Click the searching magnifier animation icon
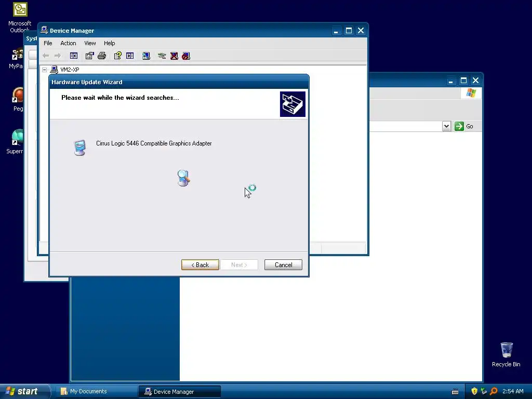Viewport: 532px width, 399px height. 183,178
